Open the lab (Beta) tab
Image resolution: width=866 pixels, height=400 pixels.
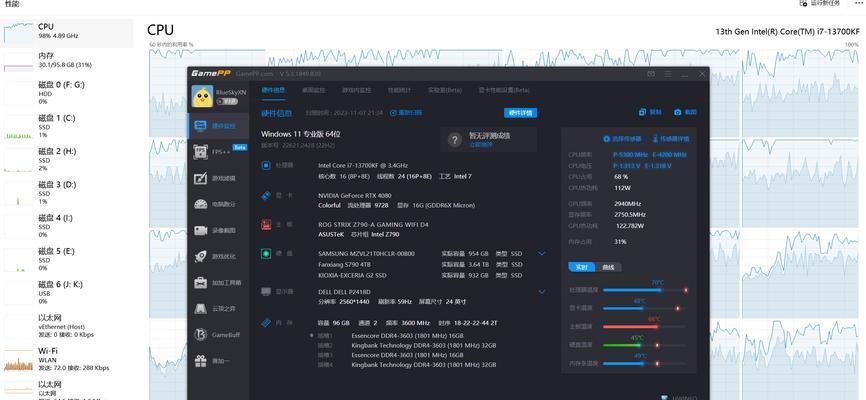pyautogui.click(x=445, y=90)
